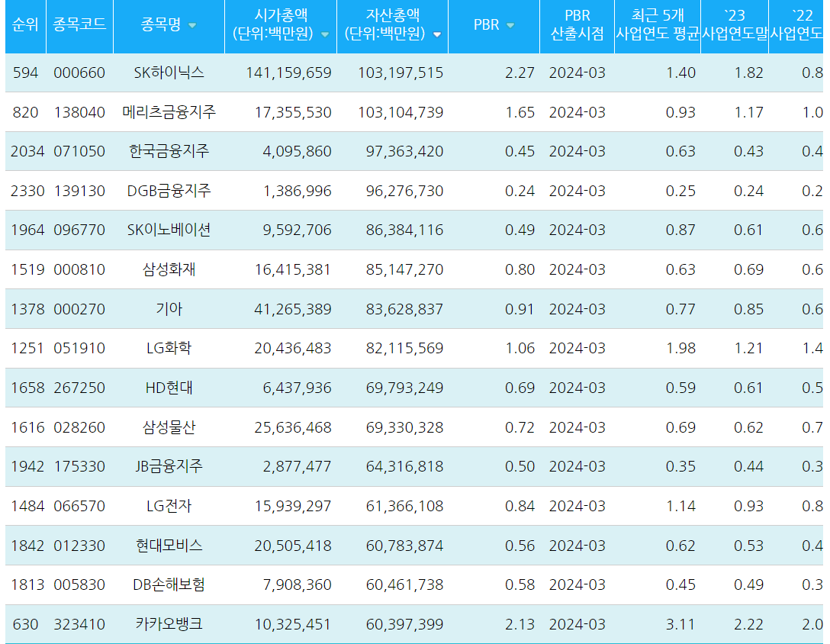Click total assets value 103,197,515
The height and width of the screenshot is (644, 830).
coord(401,72)
